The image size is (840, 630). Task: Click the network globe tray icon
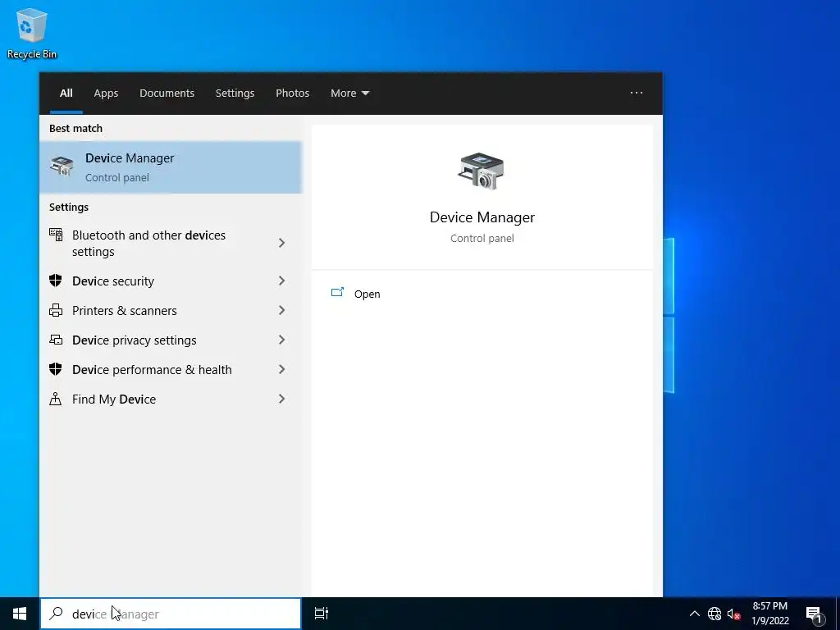[x=714, y=614]
